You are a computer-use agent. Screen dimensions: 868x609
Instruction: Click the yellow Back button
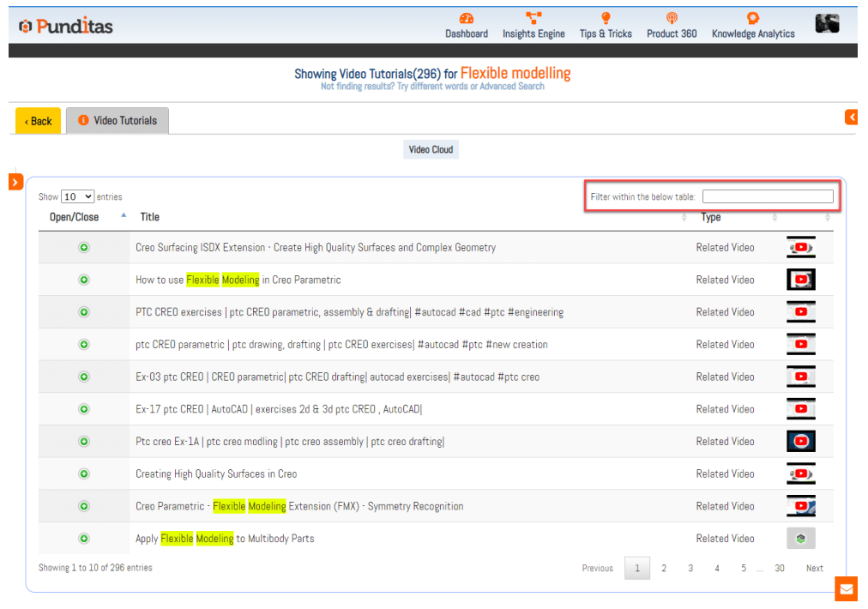38,121
